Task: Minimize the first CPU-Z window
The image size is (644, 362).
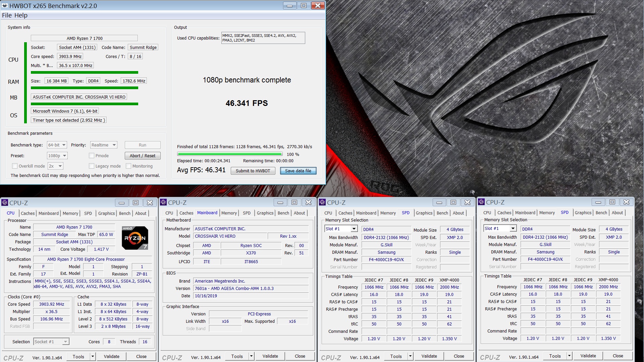Action: 122,203
